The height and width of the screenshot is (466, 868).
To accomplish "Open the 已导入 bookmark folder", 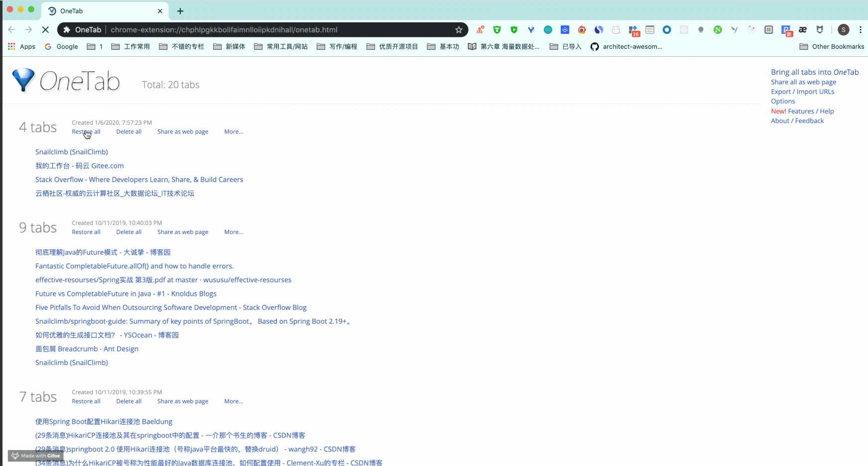I will [x=566, y=47].
